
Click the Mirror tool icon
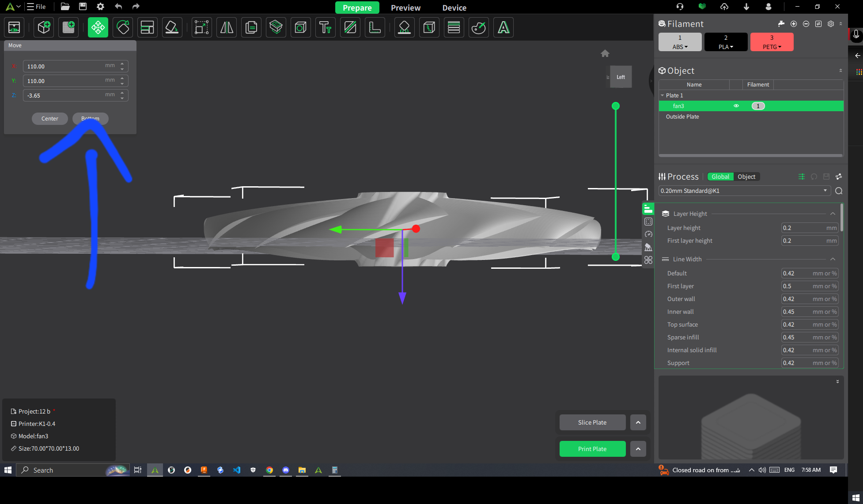click(227, 28)
